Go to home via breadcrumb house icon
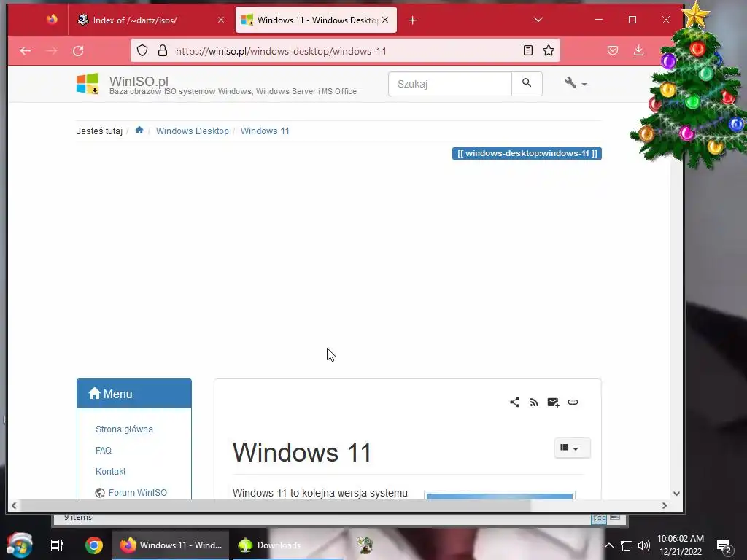The height and width of the screenshot is (560, 747). [139, 130]
